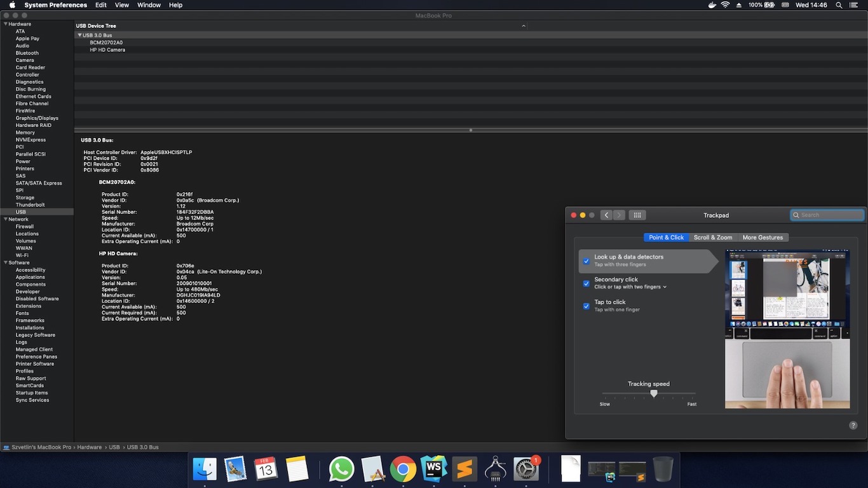
Task: Select Thunderbolt in the Hardware list
Action: click(31, 205)
